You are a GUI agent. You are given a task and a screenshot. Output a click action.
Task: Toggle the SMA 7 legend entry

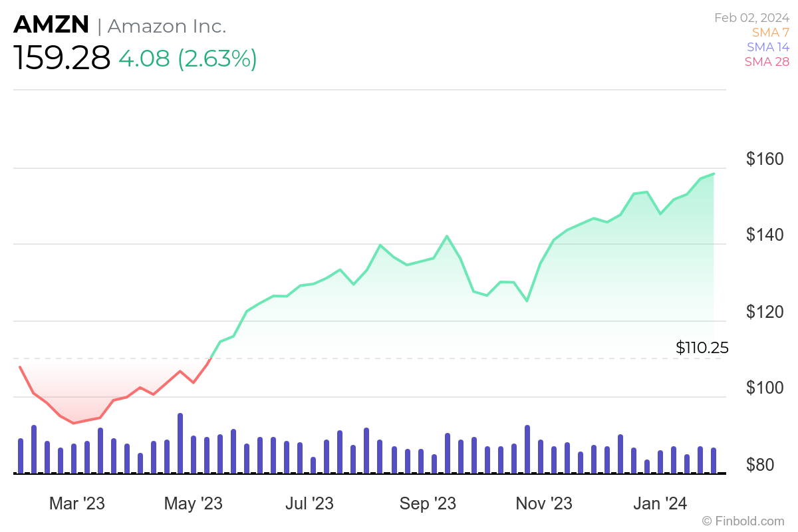pos(771,33)
